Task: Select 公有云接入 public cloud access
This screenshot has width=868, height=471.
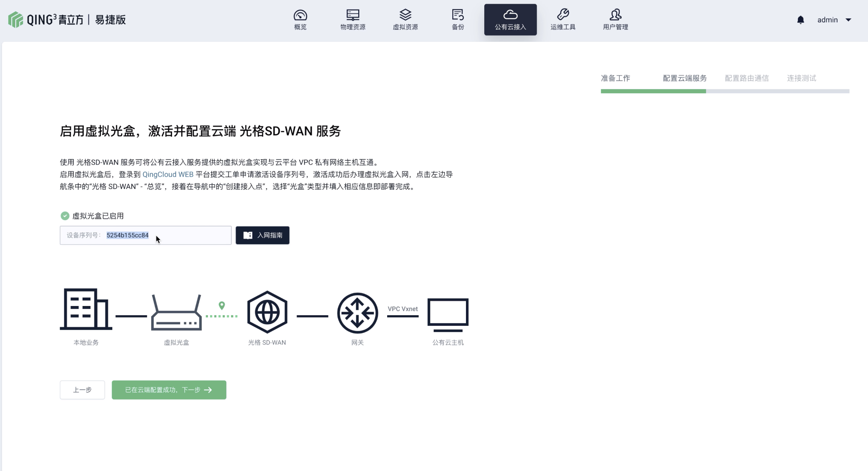Action: [510, 20]
